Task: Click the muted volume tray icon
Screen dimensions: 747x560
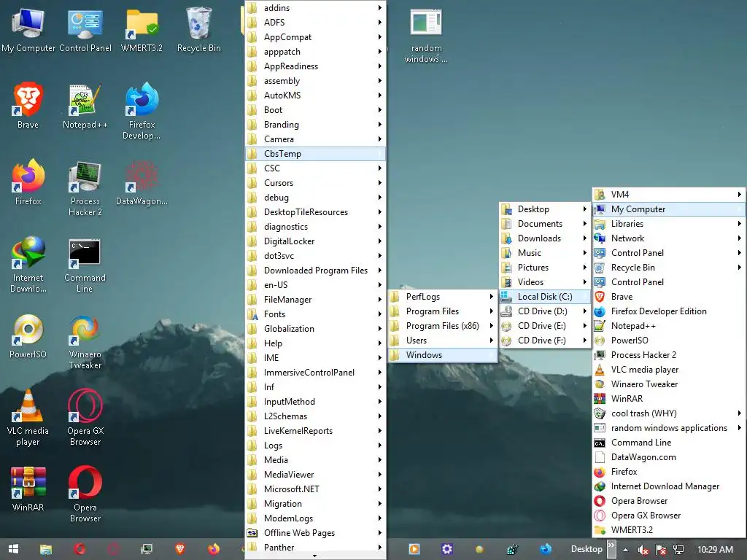Action: 643,550
